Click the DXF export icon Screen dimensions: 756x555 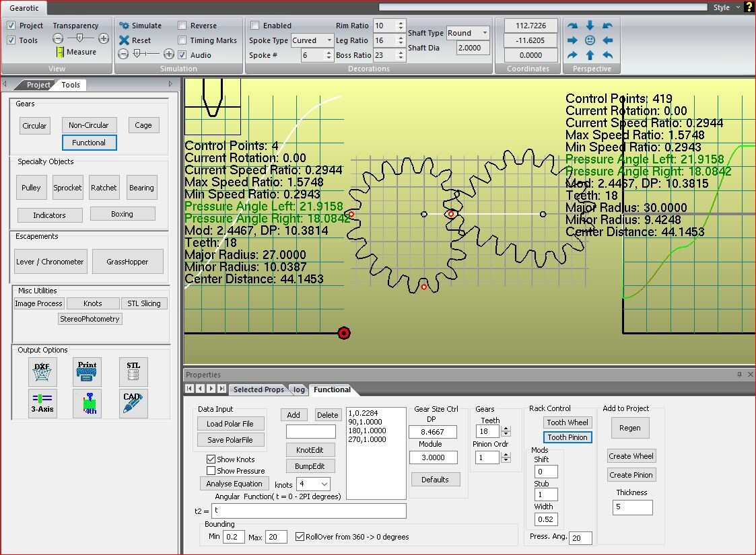tap(42, 371)
